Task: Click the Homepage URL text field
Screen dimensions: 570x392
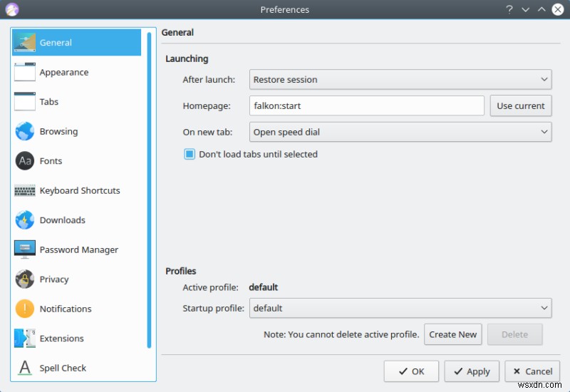Action: coord(366,105)
